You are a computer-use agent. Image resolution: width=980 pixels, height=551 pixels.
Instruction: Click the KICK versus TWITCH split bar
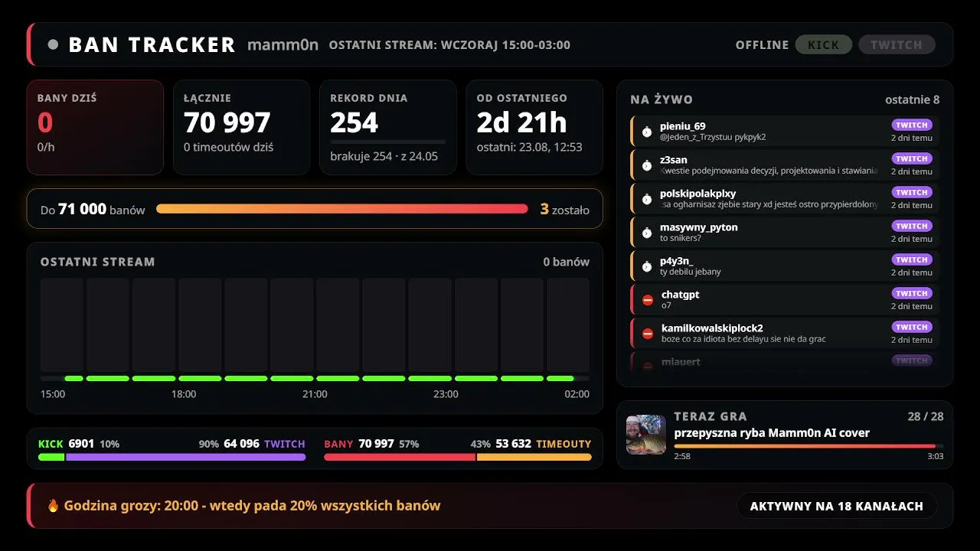tap(172, 457)
